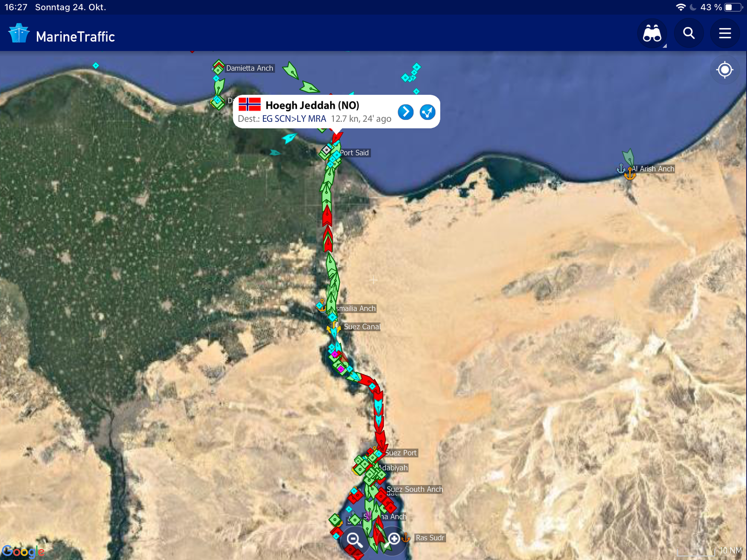The image size is (747, 560).
Task: Tap the EG SCN>LY MRA destination link
Action: tap(294, 119)
